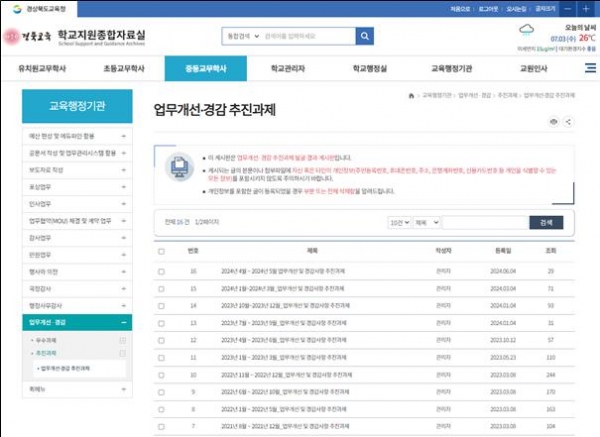The image size is (600, 437).
Task: Click the home icon in breadcrumb
Action: click(412, 95)
